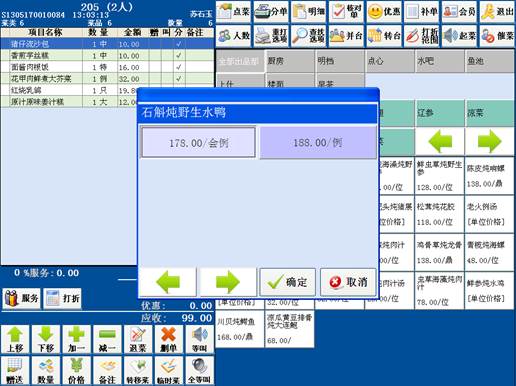Click the 加一 plus one icon

76,339
